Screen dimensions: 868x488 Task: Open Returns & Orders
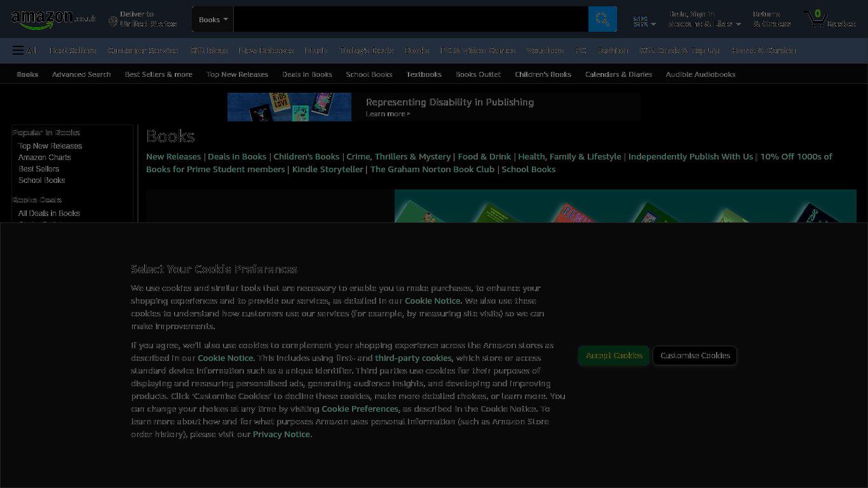click(772, 19)
